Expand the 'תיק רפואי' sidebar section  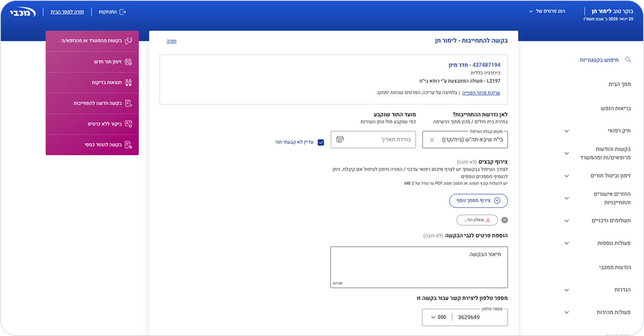pyautogui.click(x=567, y=131)
